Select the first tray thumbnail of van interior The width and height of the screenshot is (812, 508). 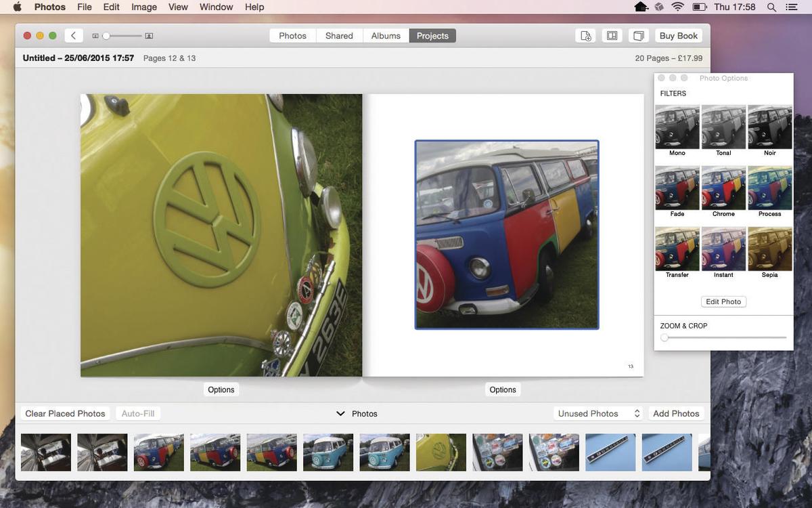pos(46,452)
